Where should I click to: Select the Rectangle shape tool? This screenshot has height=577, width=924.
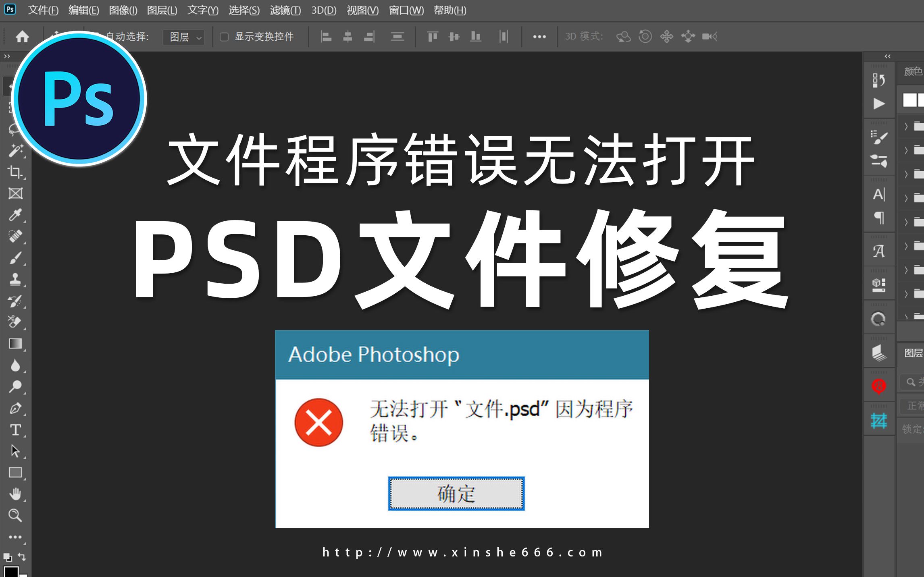coord(16,472)
